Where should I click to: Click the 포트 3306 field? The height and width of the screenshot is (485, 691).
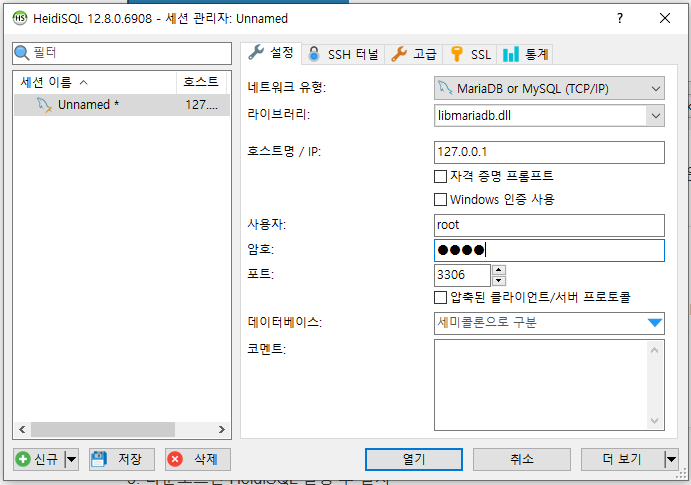point(462,275)
